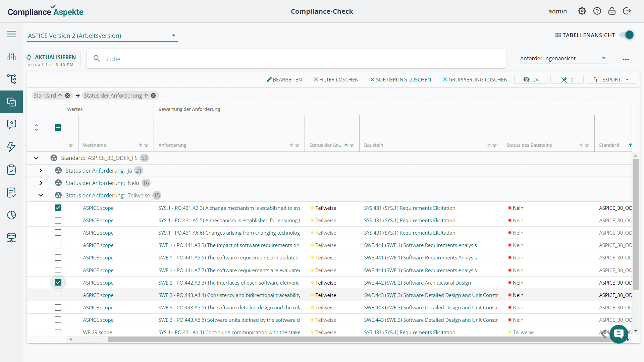The image size is (644, 362).
Task: Open the Anforderungenansicht view dropdown
Action: pyautogui.click(x=563, y=58)
